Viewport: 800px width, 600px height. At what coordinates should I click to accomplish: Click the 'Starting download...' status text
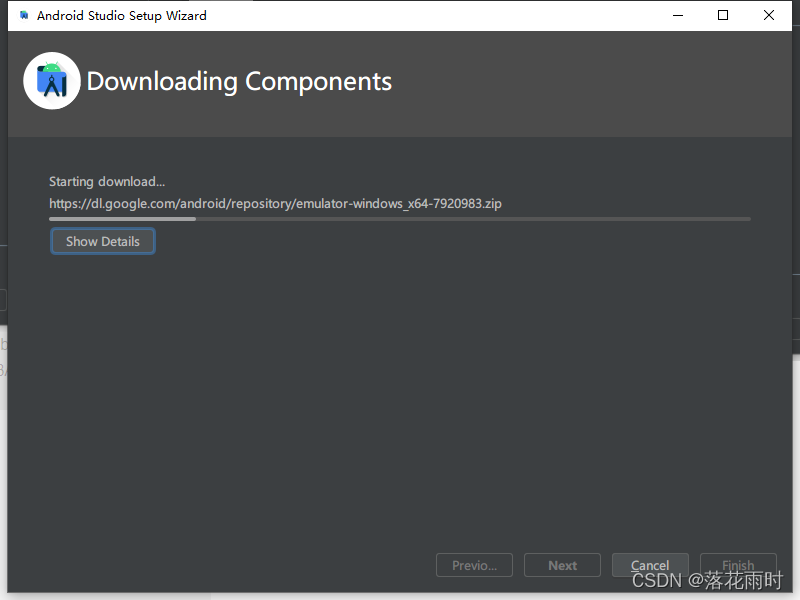coord(107,182)
